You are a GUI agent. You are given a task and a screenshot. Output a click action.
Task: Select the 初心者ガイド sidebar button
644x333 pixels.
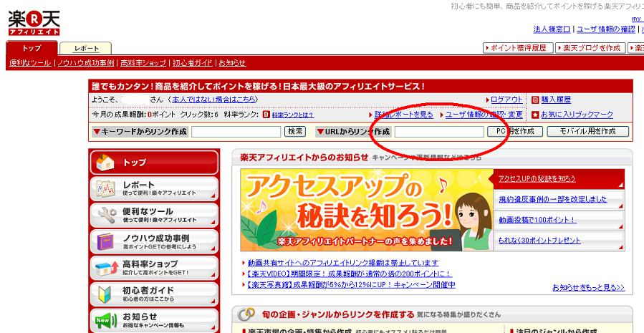[154, 294]
